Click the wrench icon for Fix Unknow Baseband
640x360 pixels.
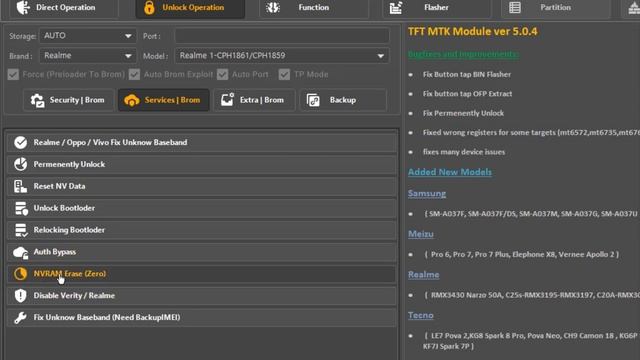(20, 318)
